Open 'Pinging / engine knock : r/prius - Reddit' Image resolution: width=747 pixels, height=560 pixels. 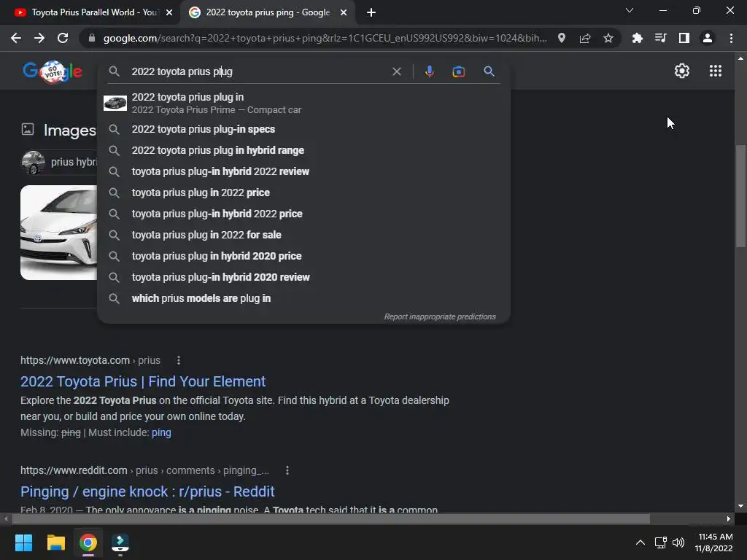point(147,491)
